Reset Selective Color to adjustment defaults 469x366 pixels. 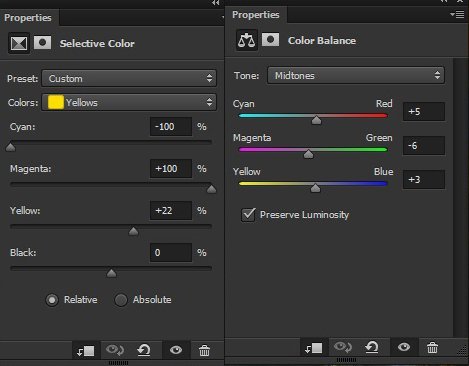(x=144, y=350)
